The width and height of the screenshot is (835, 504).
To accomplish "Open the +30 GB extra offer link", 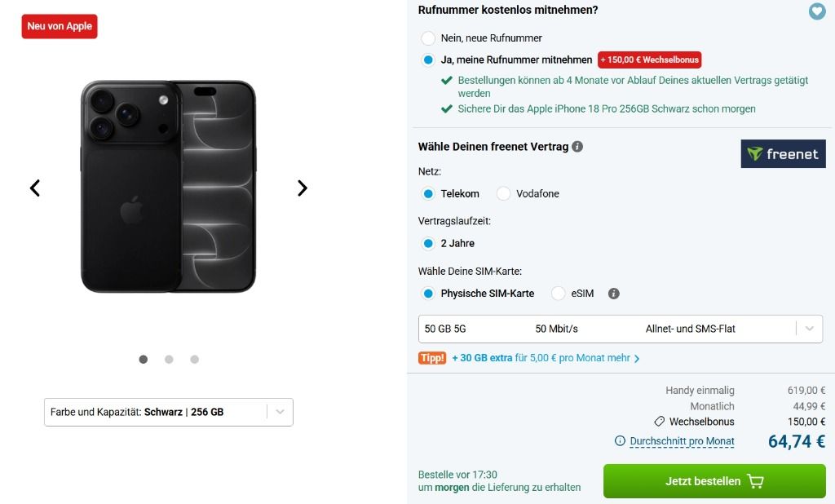I will 546,358.
